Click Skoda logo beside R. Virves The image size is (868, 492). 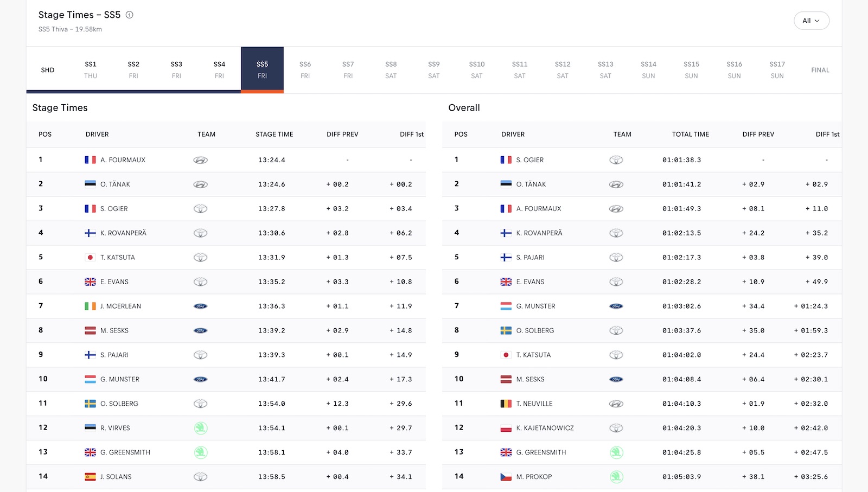[201, 428]
